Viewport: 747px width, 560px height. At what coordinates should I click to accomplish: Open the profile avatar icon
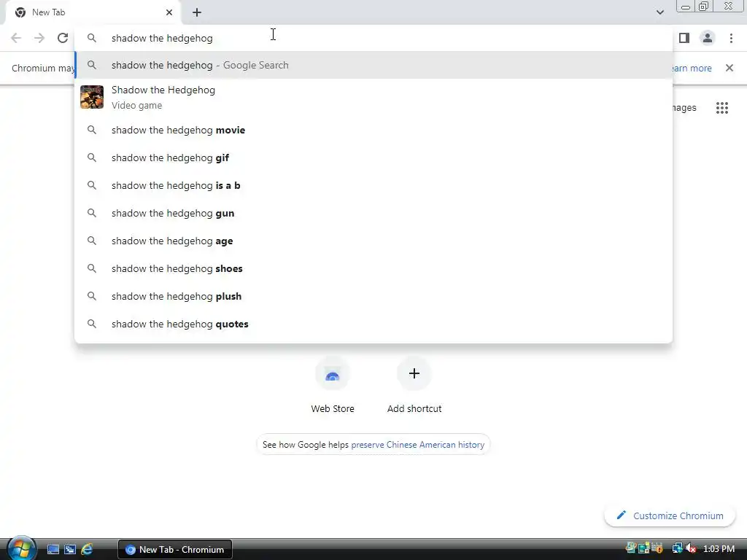pos(708,38)
